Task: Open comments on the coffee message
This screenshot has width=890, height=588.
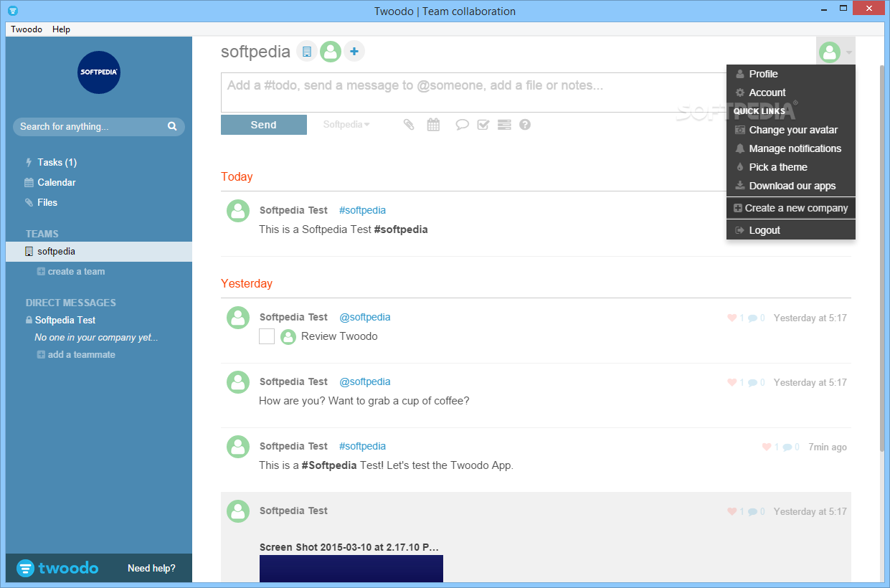Action: (753, 382)
